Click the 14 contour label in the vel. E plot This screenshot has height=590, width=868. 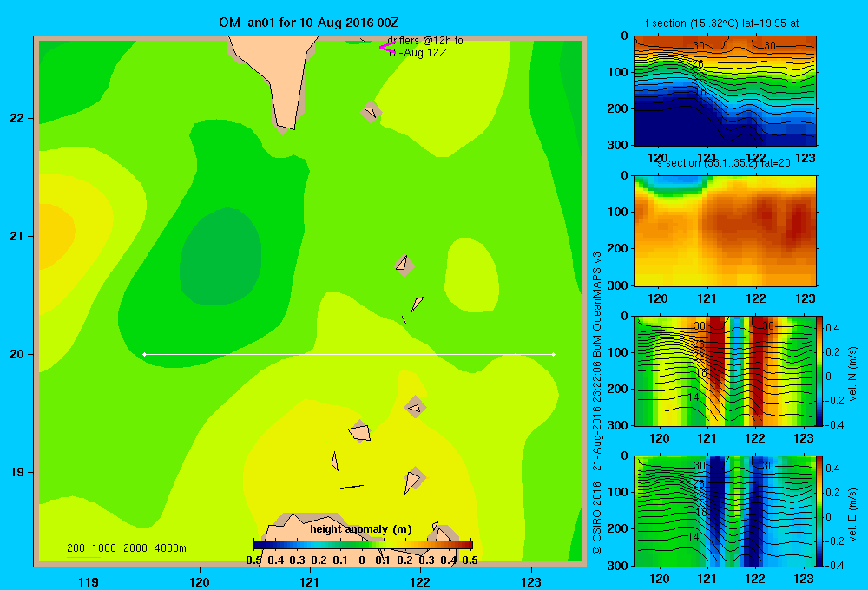click(x=693, y=536)
